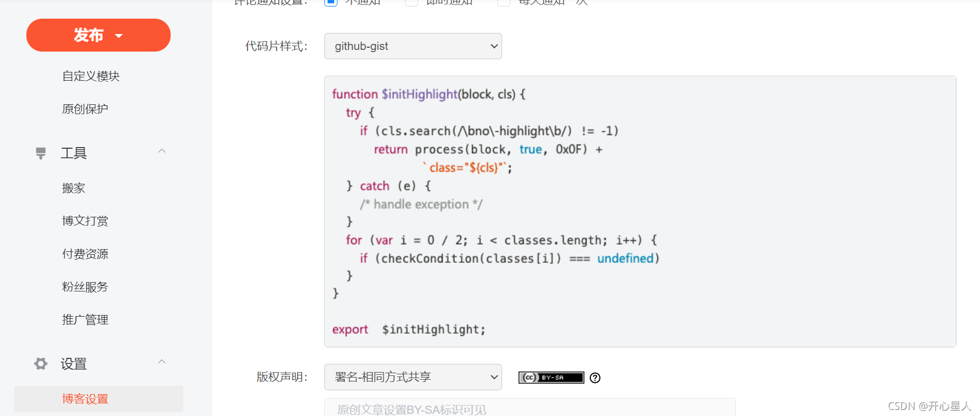
Task: Open 原创保护 in the sidebar
Action: coord(85,109)
